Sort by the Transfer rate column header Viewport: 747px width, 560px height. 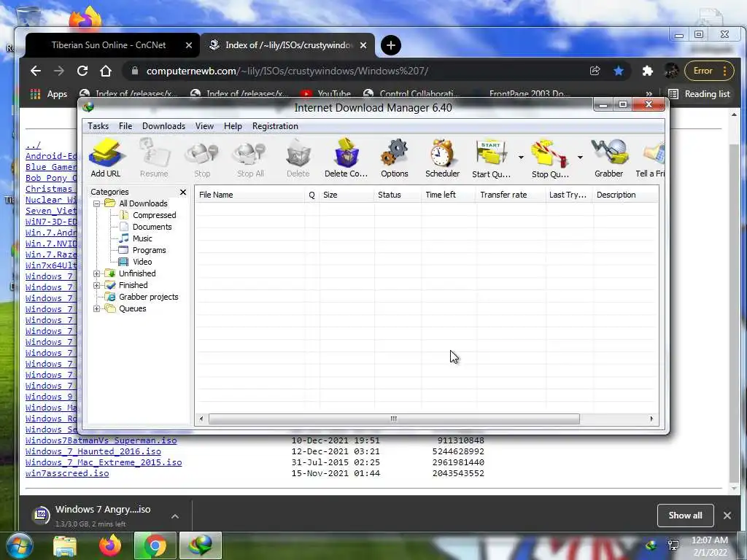coord(511,195)
